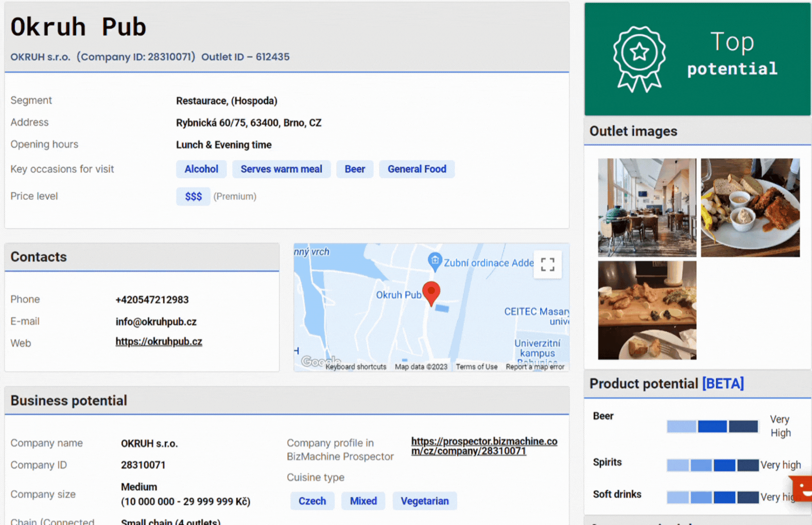
Task: Click the Outlet ID – 612435 text
Action: click(x=245, y=57)
